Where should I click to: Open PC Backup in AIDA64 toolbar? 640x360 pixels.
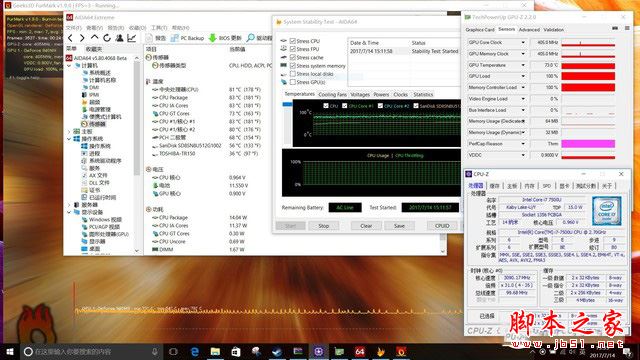pos(187,38)
